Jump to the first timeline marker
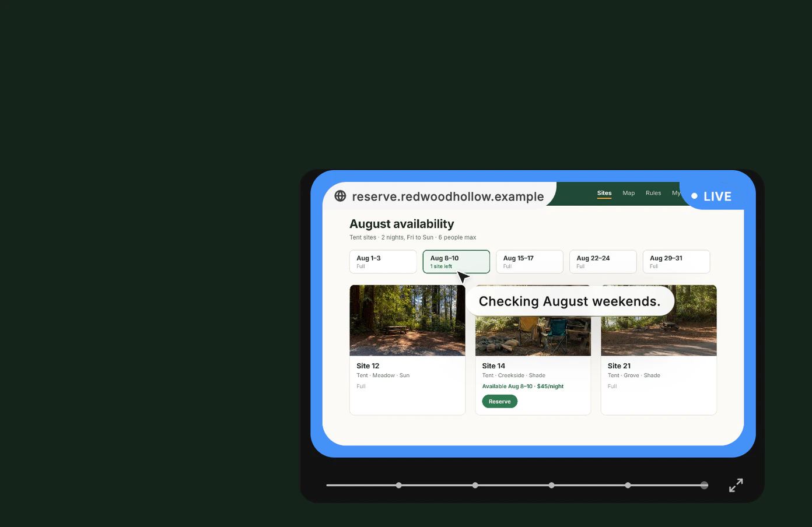 (x=399, y=485)
